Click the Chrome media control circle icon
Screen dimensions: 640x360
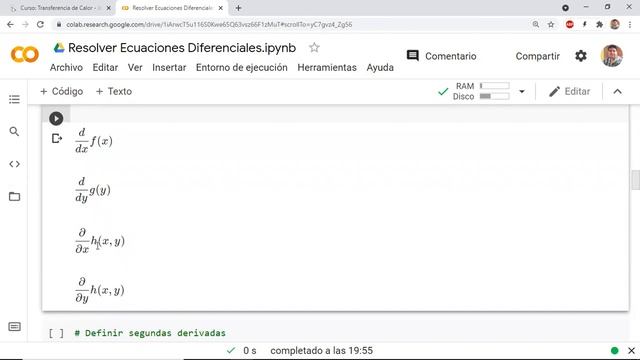click(x=565, y=8)
